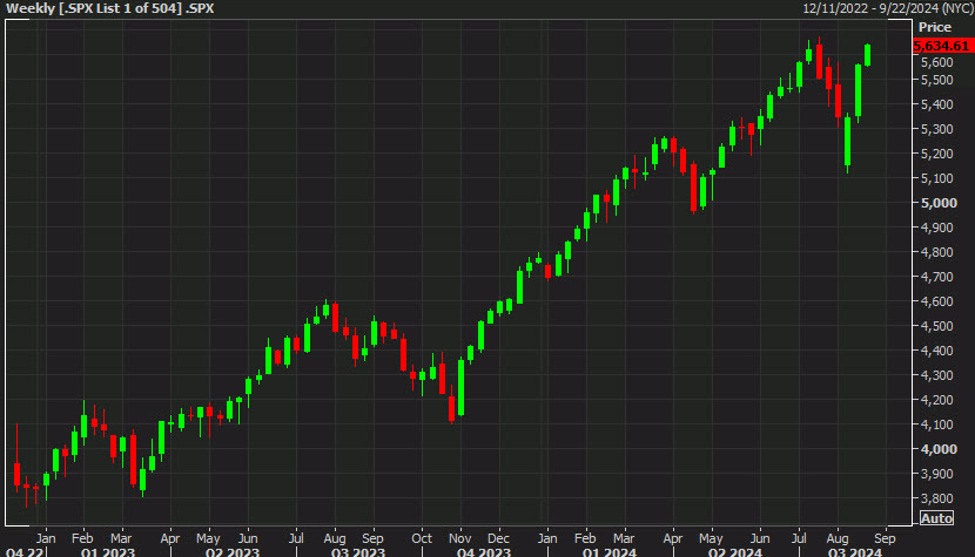Click the 5,500 price axis label
The width and height of the screenshot is (975, 557).
(936, 80)
